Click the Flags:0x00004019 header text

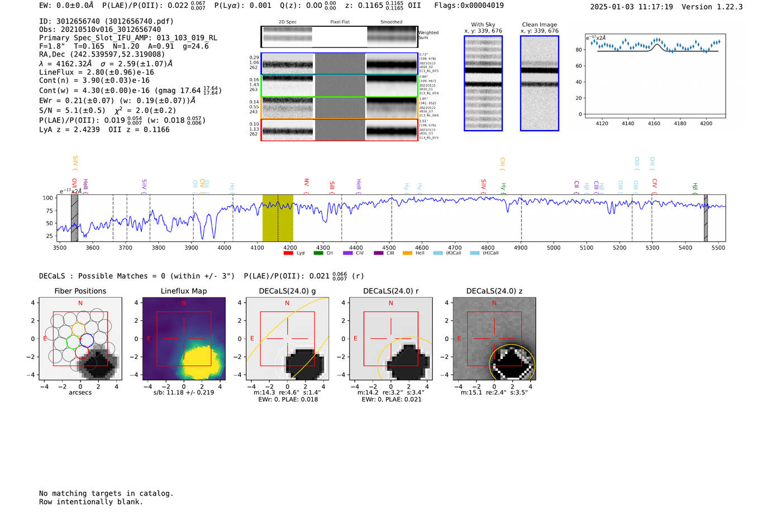(469, 5)
